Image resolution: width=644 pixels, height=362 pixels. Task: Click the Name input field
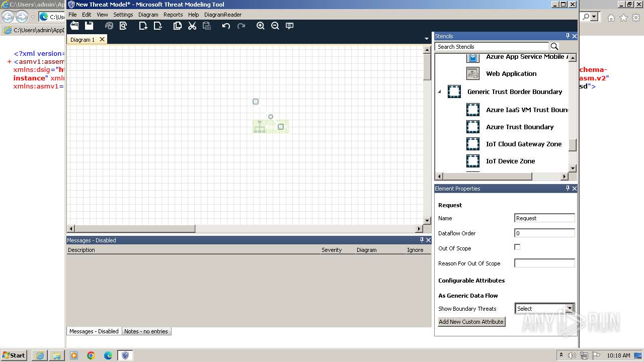tap(544, 218)
